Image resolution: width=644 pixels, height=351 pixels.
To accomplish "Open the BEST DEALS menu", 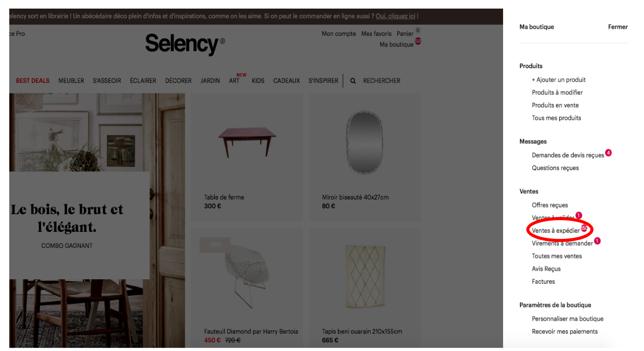I will tap(33, 81).
